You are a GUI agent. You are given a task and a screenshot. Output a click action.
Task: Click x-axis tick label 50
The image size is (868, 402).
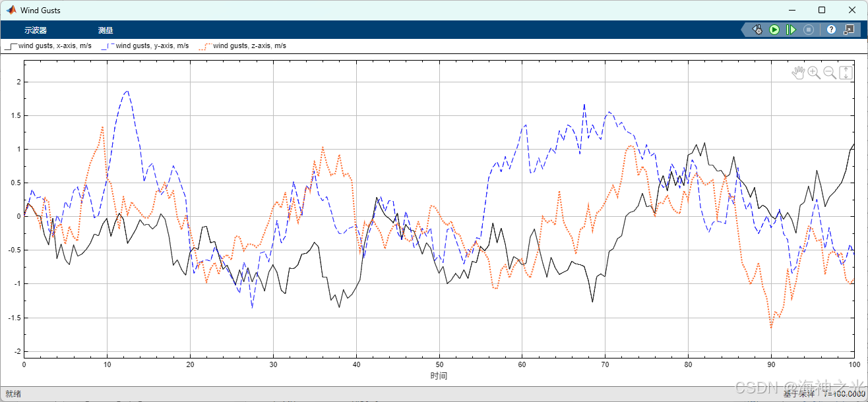coord(439,364)
